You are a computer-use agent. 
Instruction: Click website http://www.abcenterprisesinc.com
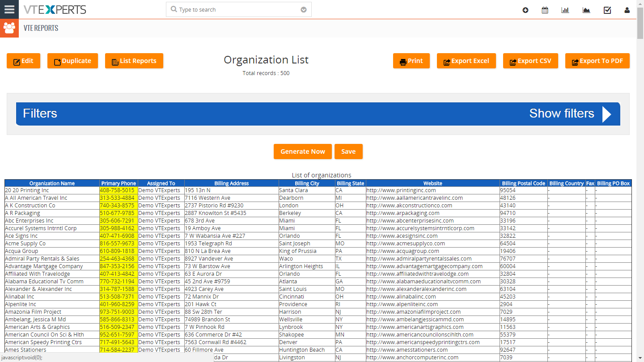point(410,221)
